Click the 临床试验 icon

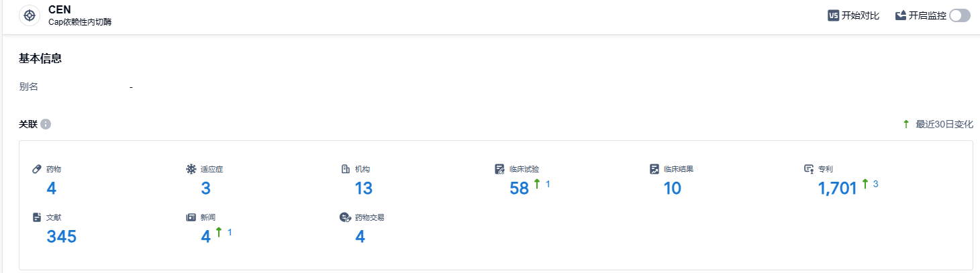pyautogui.click(x=499, y=169)
